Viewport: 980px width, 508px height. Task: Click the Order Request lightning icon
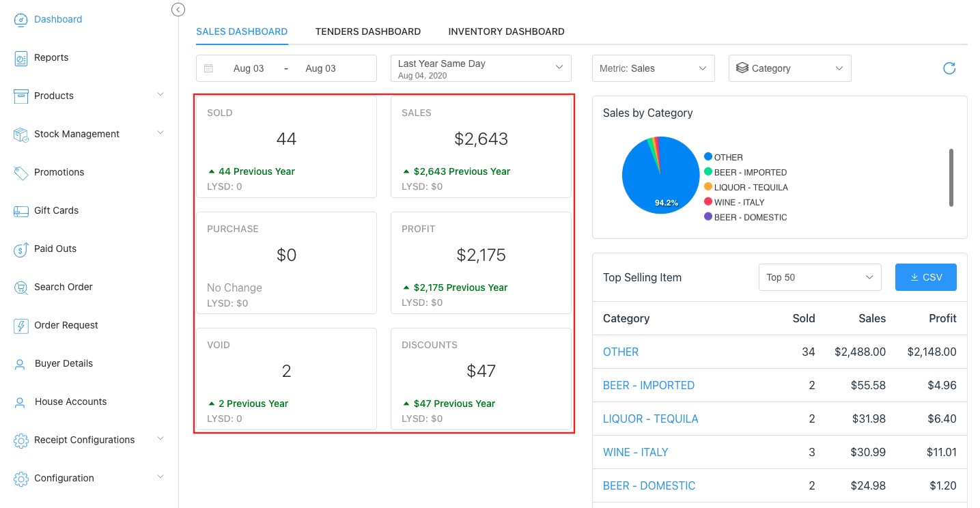click(x=20, y=326)
